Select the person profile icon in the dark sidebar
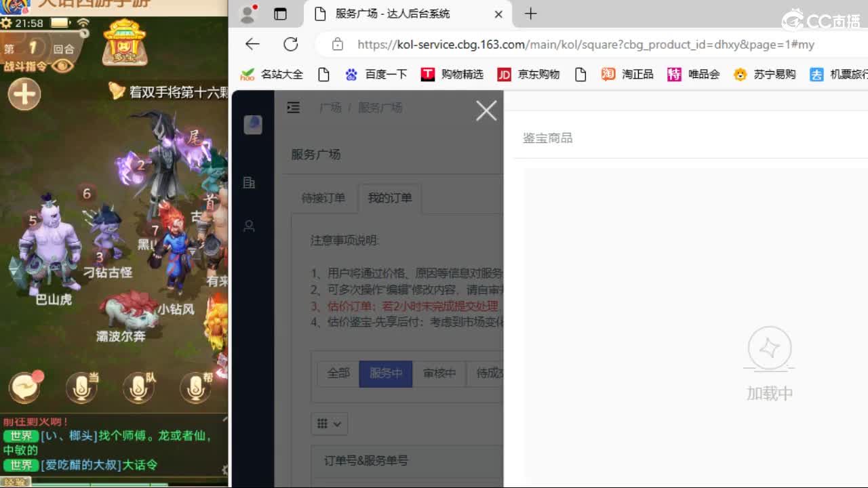868x488 pixels. click(250, 226)
